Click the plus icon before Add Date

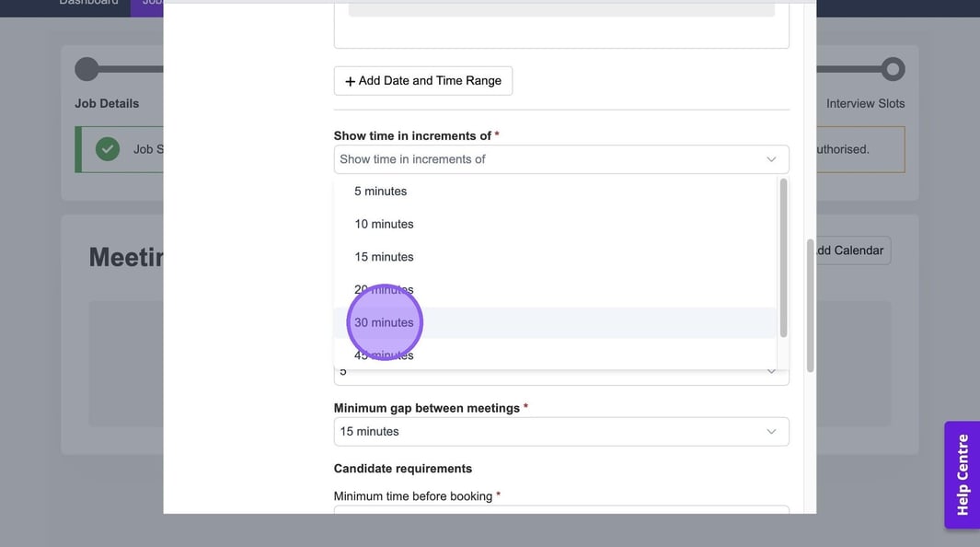click(x=350, y=81)
